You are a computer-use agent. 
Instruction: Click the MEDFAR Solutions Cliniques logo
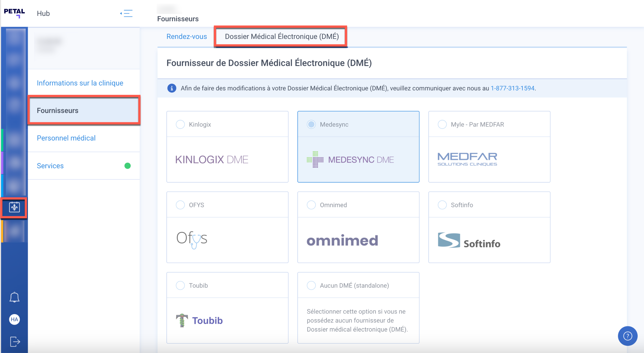(467, 159)
